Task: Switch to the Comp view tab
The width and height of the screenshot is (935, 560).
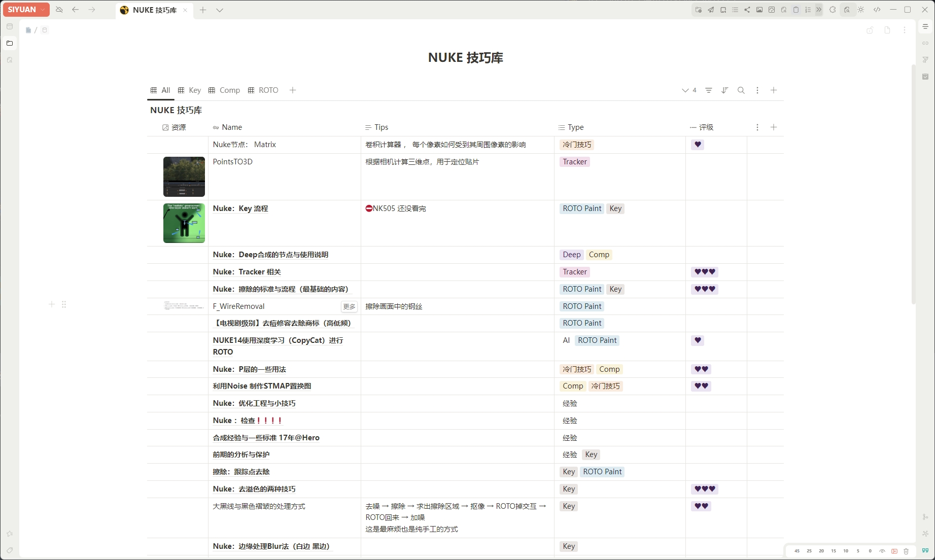Action: pos(224,90)
